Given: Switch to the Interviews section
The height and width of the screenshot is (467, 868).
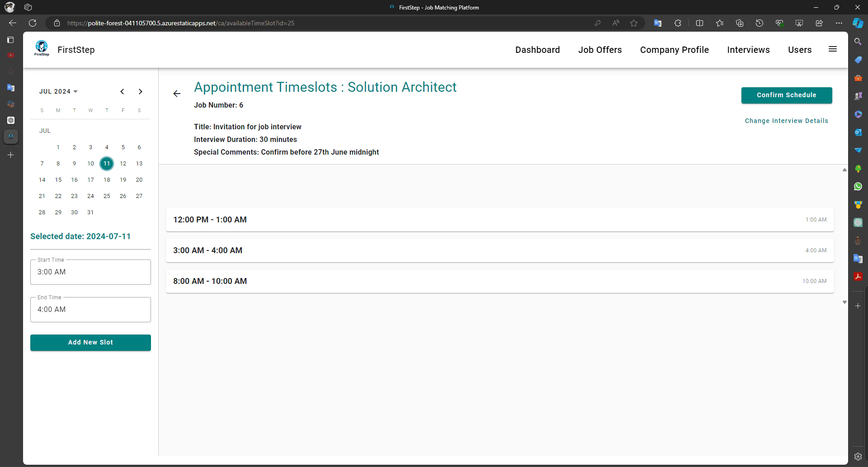Looking at the screenshot, I should click(x=748, y=50).
